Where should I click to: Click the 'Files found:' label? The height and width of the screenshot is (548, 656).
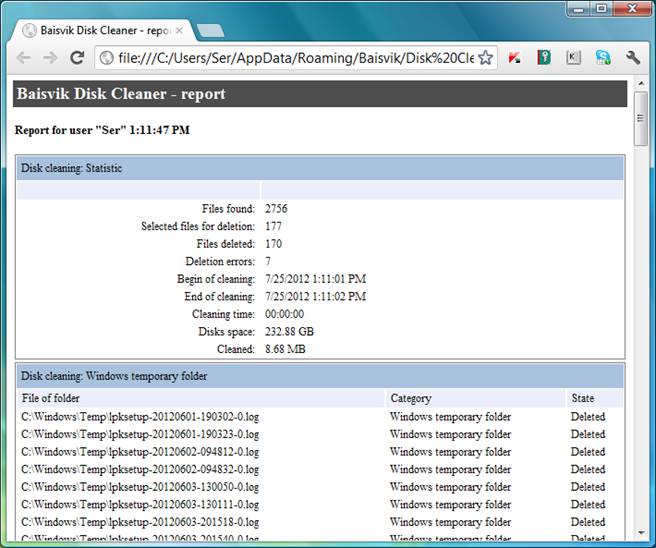(228, 209)
